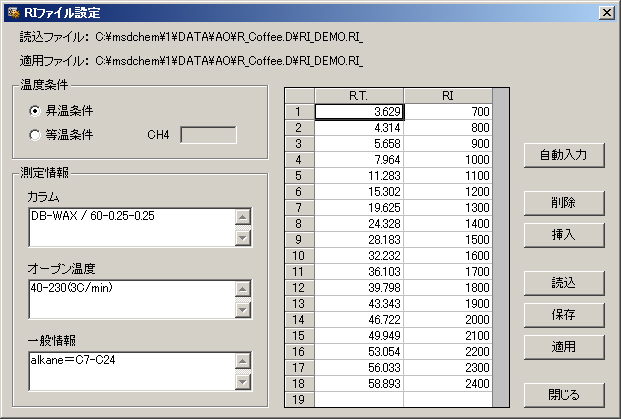Screen dimensions: 621x419
Task: Click up arrow of 一般情報 box scrollbar
Action: [243, 361]
